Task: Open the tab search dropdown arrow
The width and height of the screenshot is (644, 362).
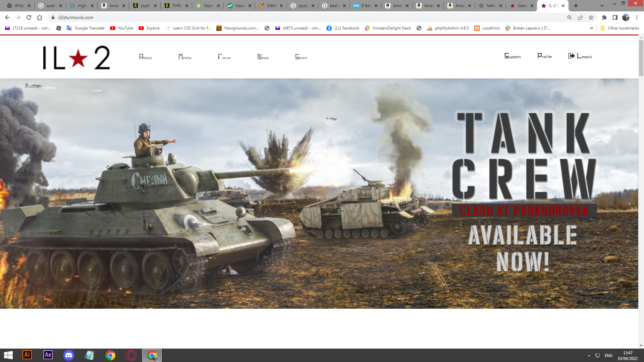Action: [602, 6]
